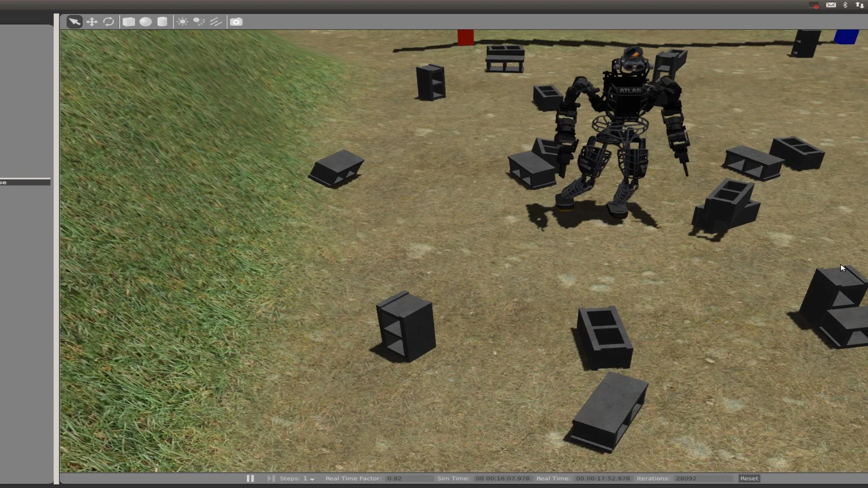868x488 pixels.
Task: Insert a Box shape into the scene
Action: (x=129, y=21)
